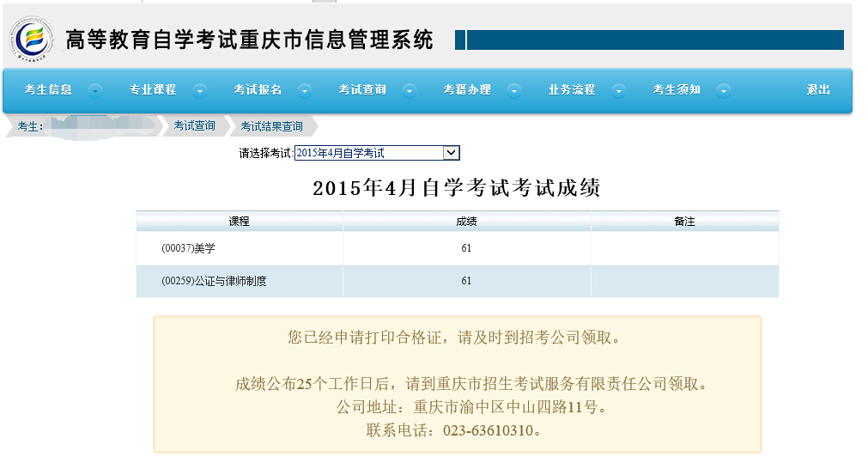Select the (00037)美学 course row
Screen dimensions: 868x463
pyautogui.click(x=188, y=248)
